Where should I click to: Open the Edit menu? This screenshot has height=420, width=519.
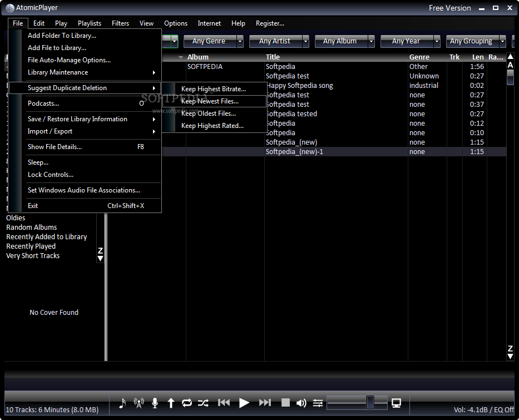pyautogui.click(x=39, y=23)
